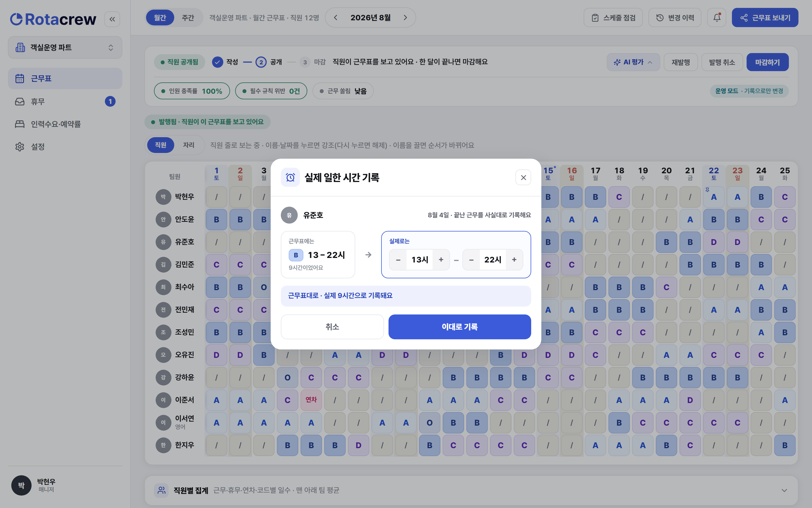
Task: Open 박현우 매니저 profile avatar
Action: [21, 485]
